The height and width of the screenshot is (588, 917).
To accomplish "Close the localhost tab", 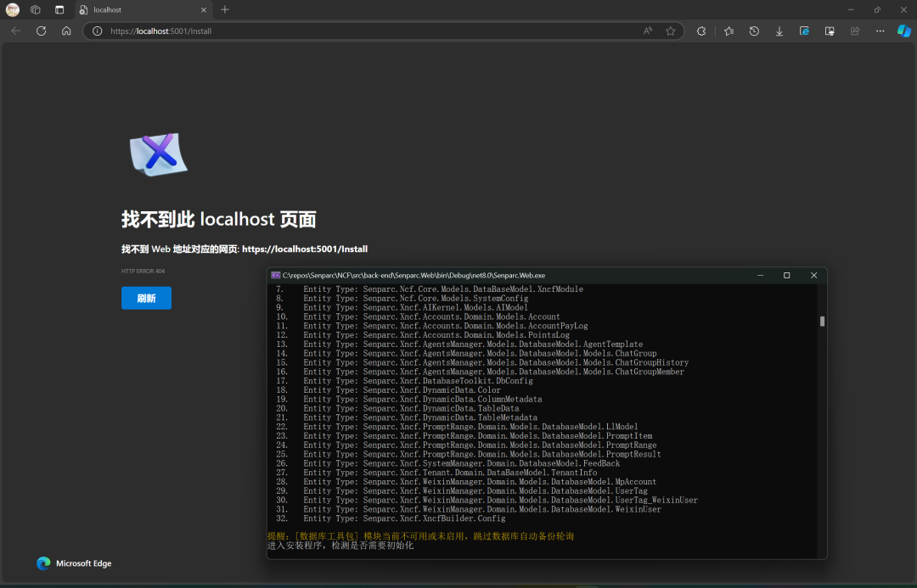I will pos(204,10).
